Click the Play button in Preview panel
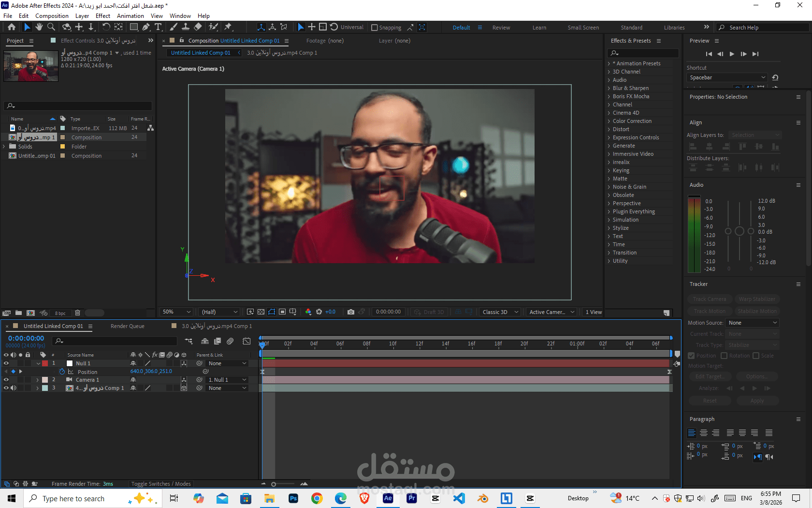This screenshot has height=508, width=812. point(732,54)
